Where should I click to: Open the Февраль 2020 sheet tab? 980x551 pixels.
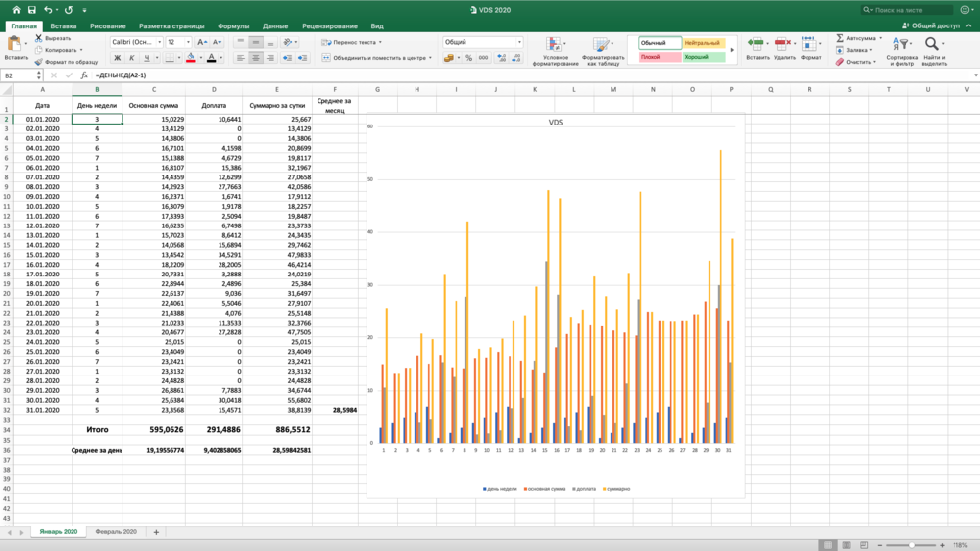pos(115,531)
